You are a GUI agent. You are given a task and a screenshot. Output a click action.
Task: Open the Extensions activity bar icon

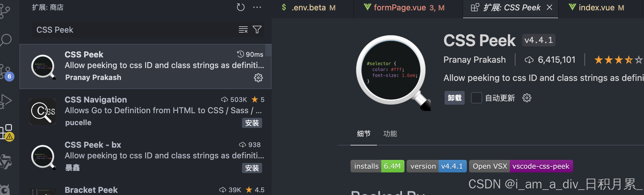coord(7,132)
